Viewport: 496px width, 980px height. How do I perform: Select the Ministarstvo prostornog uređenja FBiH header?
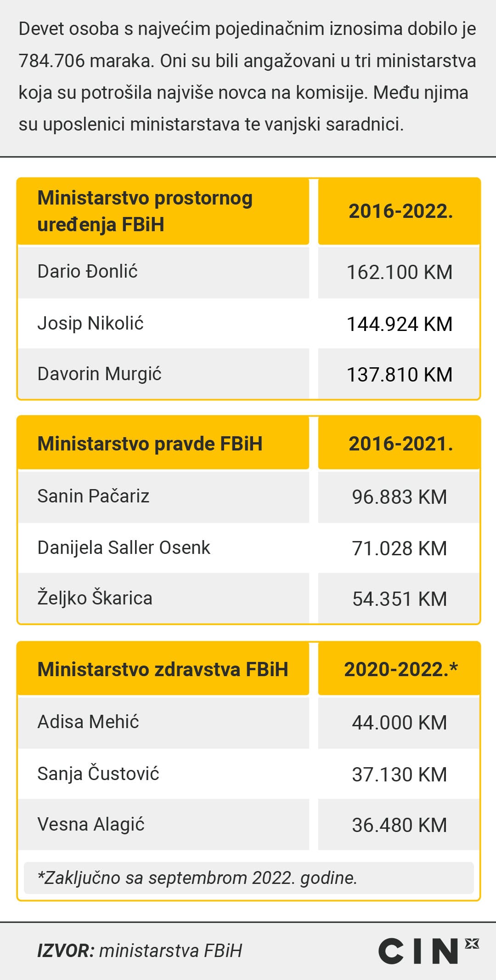[145, 211]
